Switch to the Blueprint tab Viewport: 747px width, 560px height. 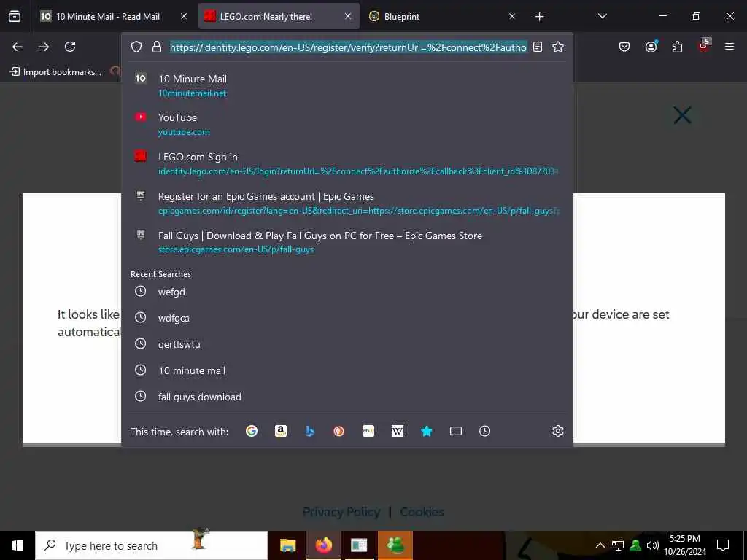443,17
